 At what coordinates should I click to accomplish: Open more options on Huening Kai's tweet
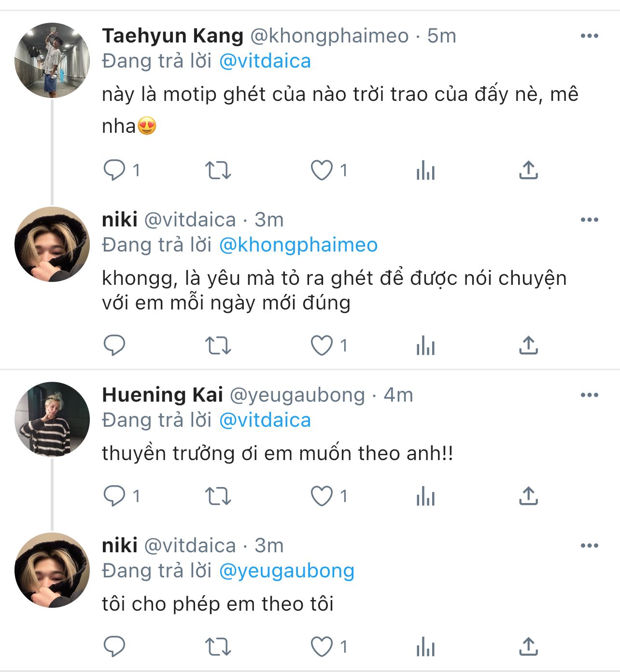[x=589, y=395]
